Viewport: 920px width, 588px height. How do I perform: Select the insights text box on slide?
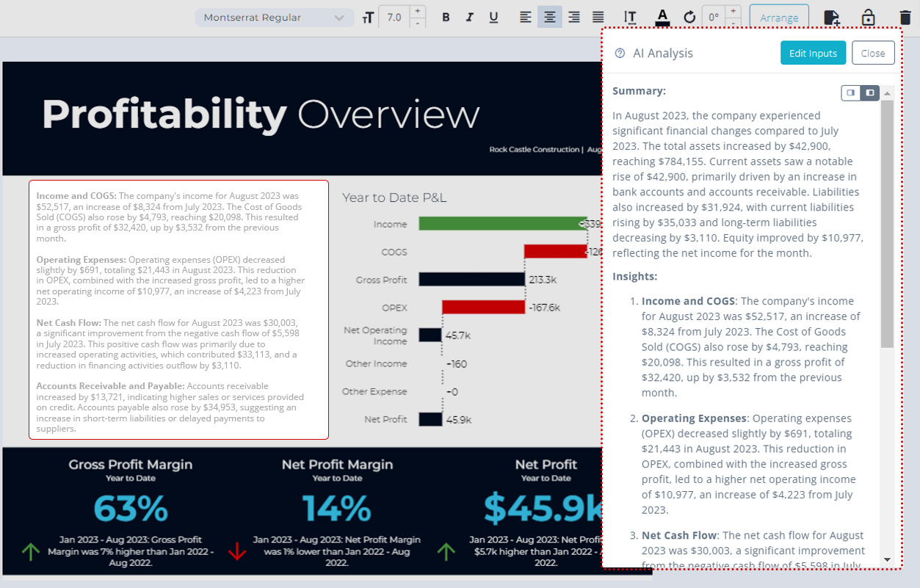pyautogui.click(x=178, y=310)
